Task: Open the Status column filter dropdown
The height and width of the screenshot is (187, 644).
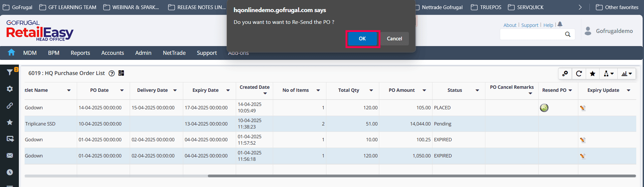Action: tap(477, 90)
